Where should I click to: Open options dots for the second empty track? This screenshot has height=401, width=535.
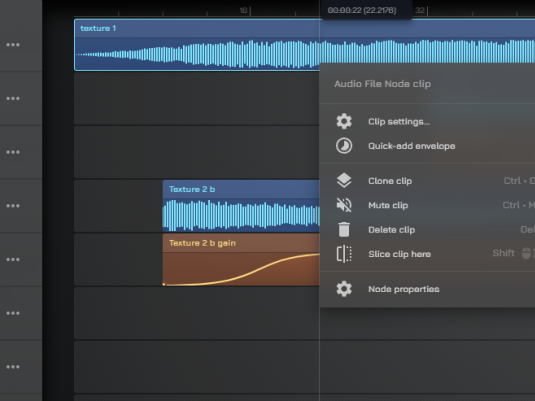[13, 152]
